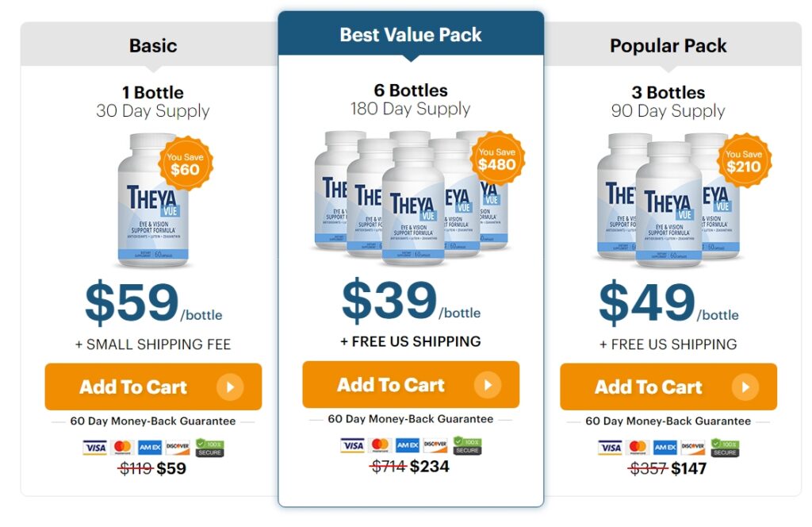This screenshot has width=812, height=527.
Task: Click the You Save $210 badge
Action: click(743, 161)
